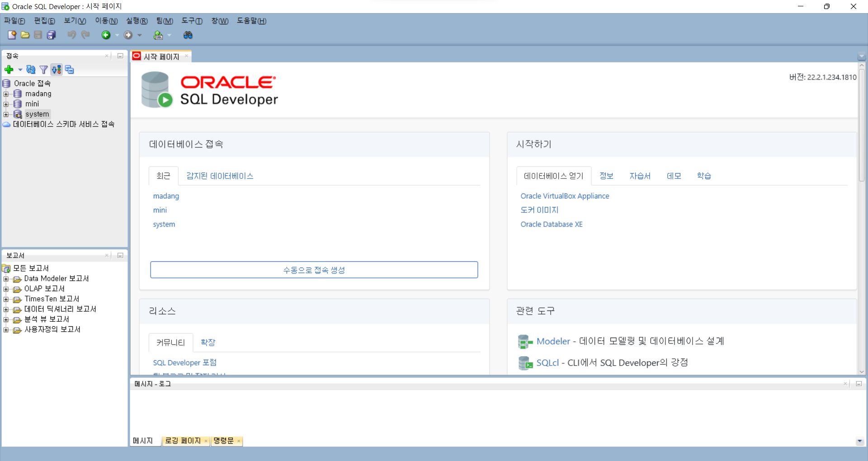This screenshot has height=461, width=868.
Task: Click the Redo arrow toolbar icon
Action: click(85, 35)
